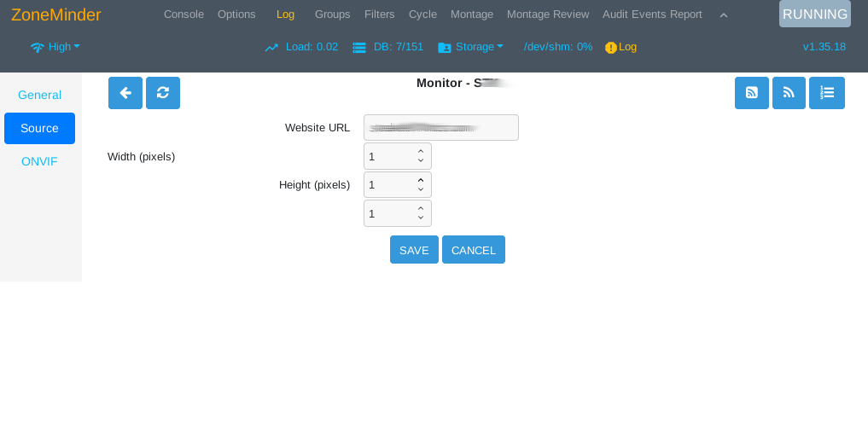The image size is (868, 447).
Task: Open the Montage view
Action: coord(472,15)
